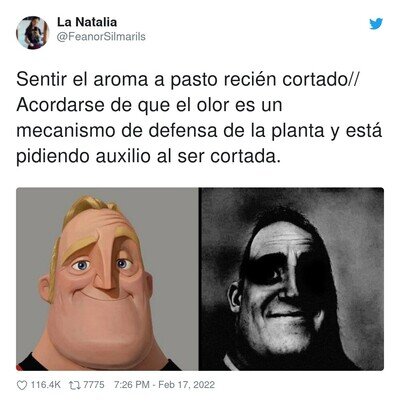Click the Feb 17, 2022 date
Image resolution: width=400 pixels, height=402 pixels.
pyautogui.click(x=186, y=385)
